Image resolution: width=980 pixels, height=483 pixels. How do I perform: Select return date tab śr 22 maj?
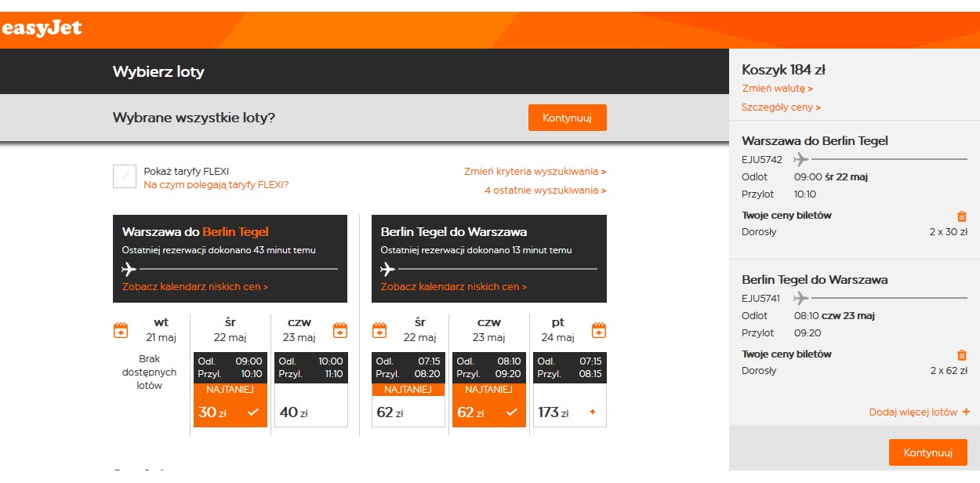(x=419, y=330)
